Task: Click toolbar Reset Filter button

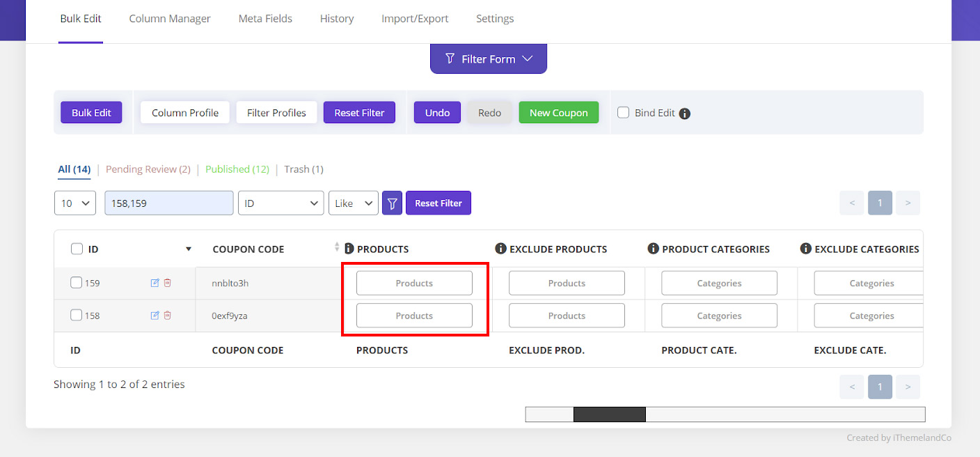Action: pos(359,113)
